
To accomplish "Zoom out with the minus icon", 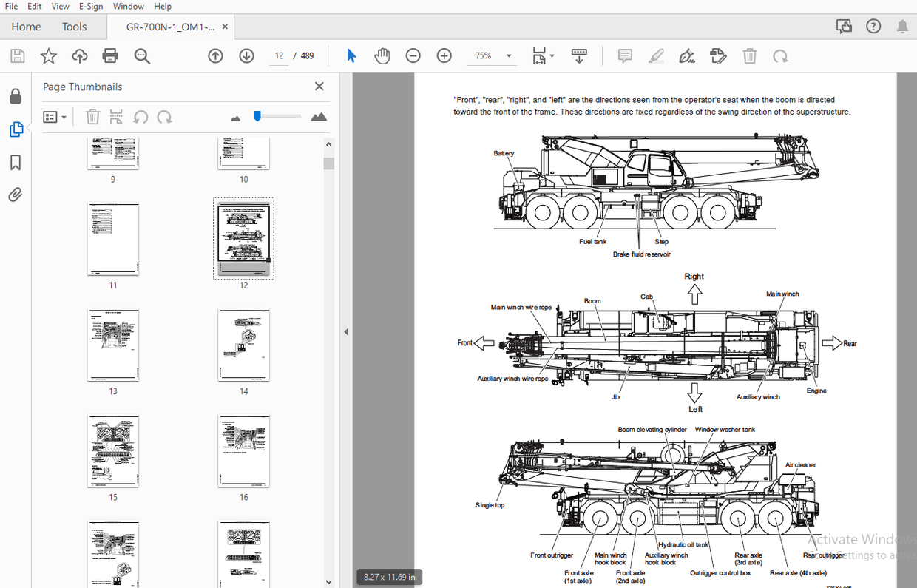I will coord(413,55).
